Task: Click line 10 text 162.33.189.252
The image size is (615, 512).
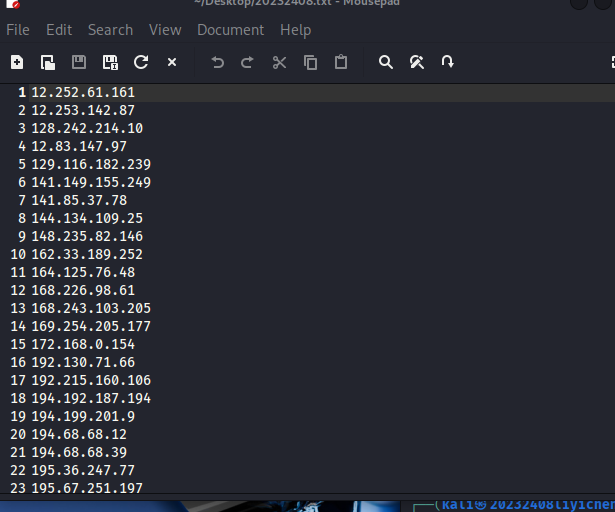Action: (87, 255)
